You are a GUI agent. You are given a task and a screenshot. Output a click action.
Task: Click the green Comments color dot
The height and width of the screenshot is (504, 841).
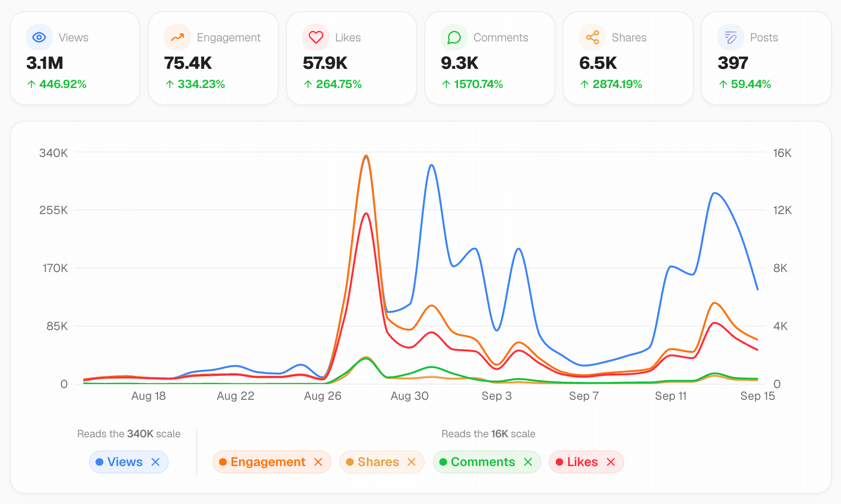pyautogui.click(x=443, y=462)
